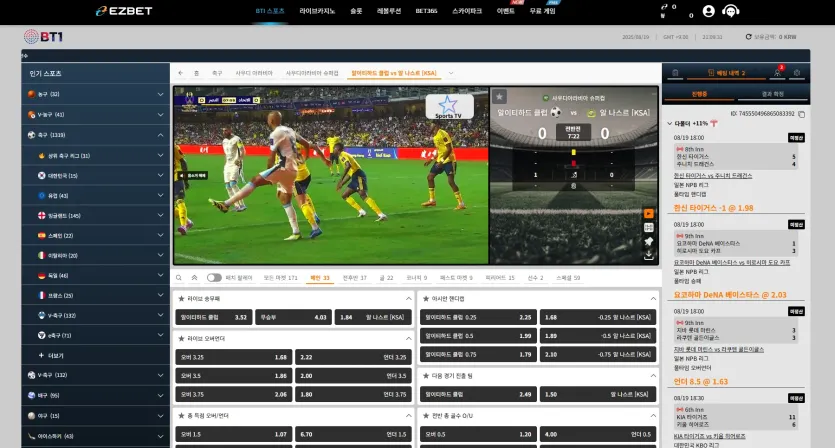Favorite the market above the Over 3.25 odds
Image resolution: width=835 pixels, height=448 pixels.
[x=181, y=339]
